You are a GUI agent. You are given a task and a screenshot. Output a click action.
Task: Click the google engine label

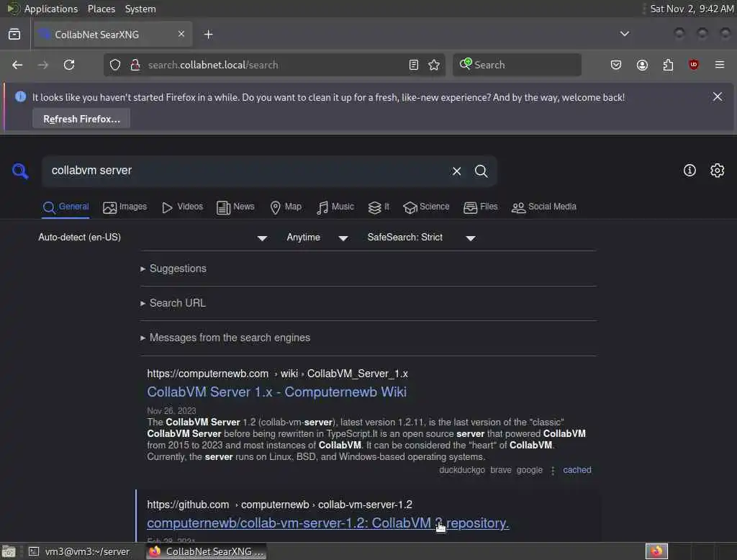529,470
